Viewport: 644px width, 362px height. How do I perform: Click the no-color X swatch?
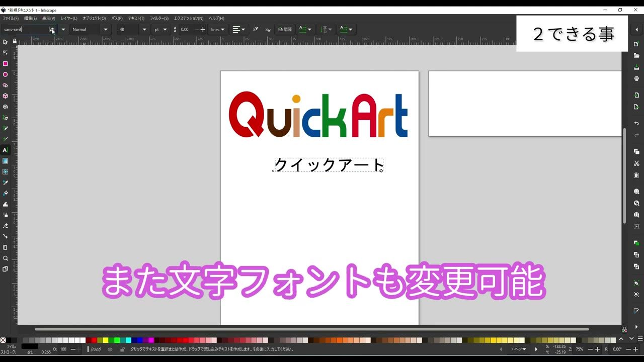pyautogui.click(x=3, y=340)
